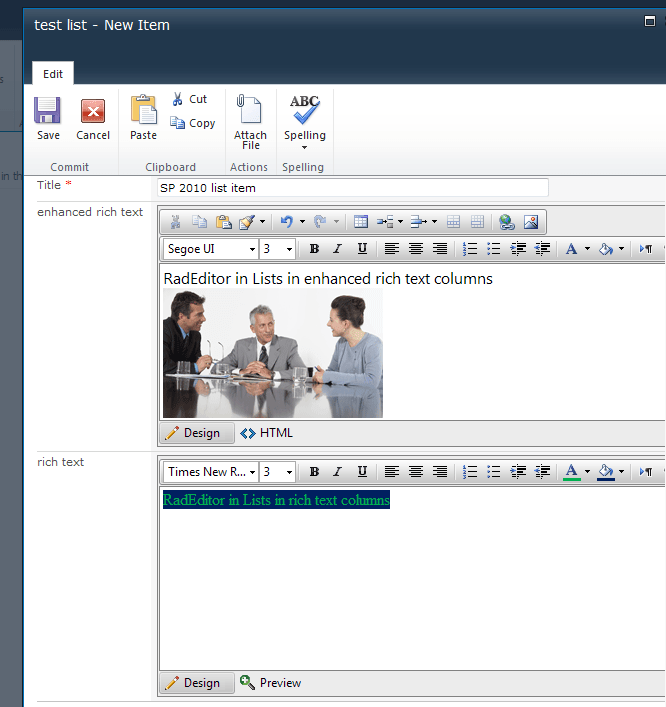666x707 pixels.
Task: Toggle Italic in the enhanced rich text editor
Action: 337,249
